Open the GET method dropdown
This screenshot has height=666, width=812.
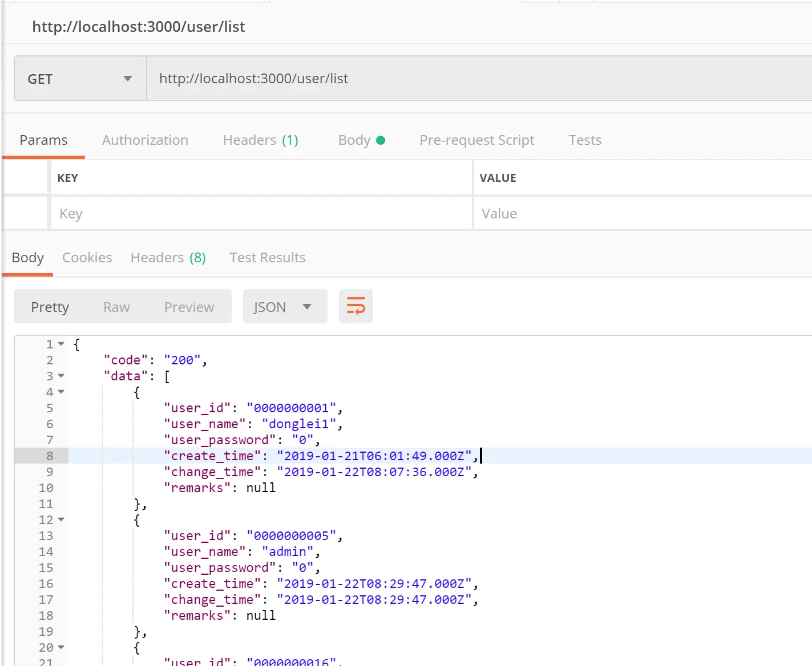pyautogui.click(x=80, y=79)
